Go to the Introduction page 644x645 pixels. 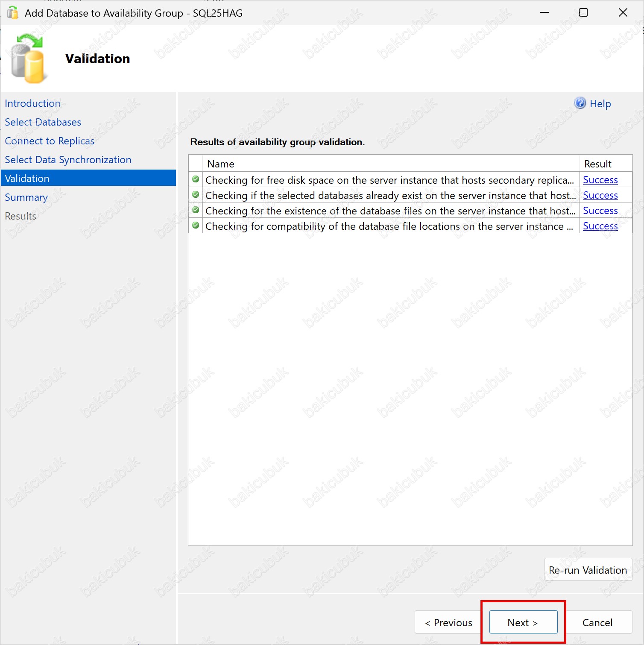point(32,103)
